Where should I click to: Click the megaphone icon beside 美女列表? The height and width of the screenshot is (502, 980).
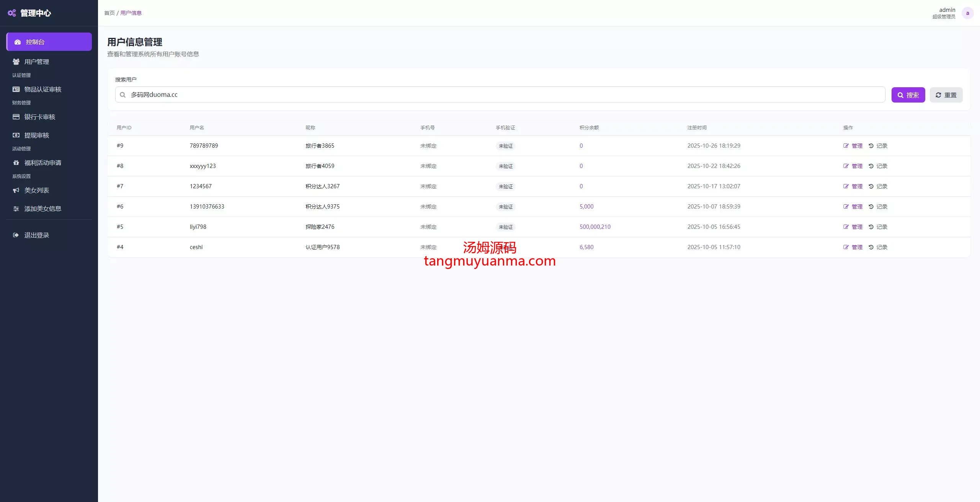(16, 190)
